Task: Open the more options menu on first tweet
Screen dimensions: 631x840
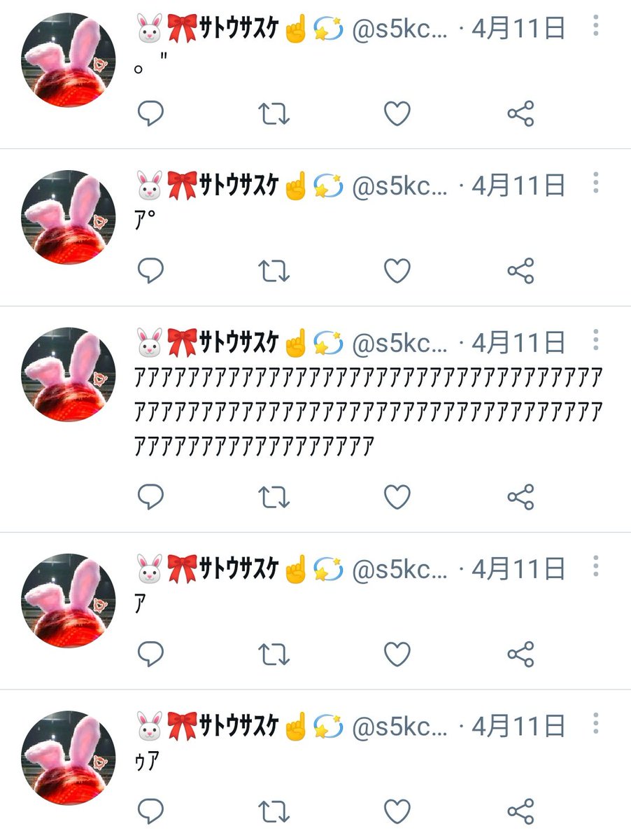Action: pos(595,24)
